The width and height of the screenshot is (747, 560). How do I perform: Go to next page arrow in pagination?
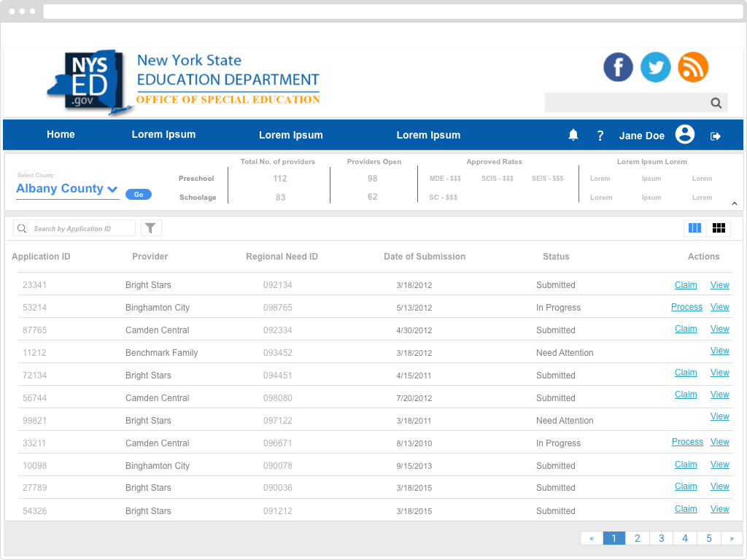coord(732,539)
